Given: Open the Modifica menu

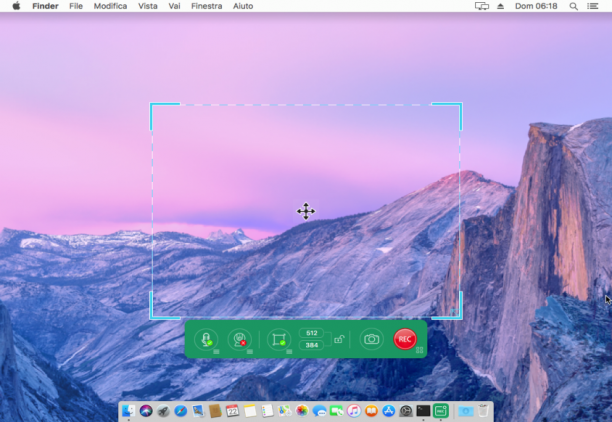Looking at the screenshot, I should tap(110, 6).
